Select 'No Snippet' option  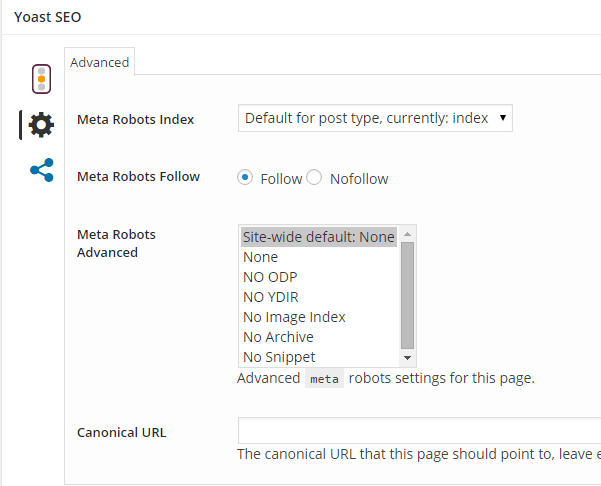tap(279, 357)
